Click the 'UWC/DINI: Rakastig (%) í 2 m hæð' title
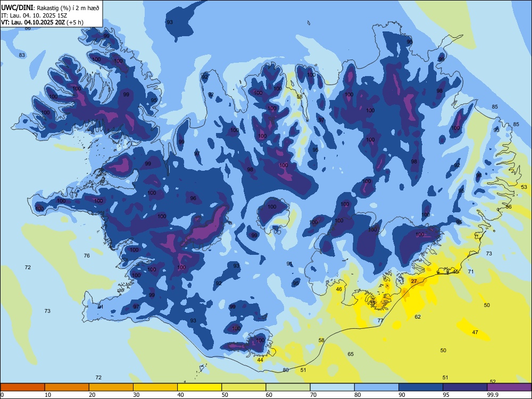This screenshot has height=399, width=532. [x=50, y=8]
